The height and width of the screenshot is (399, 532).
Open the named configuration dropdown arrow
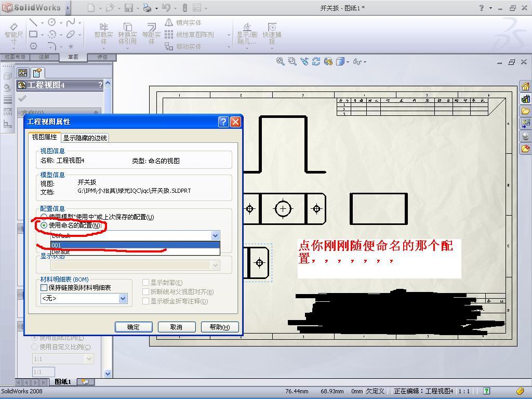click(x=215, y=235)
